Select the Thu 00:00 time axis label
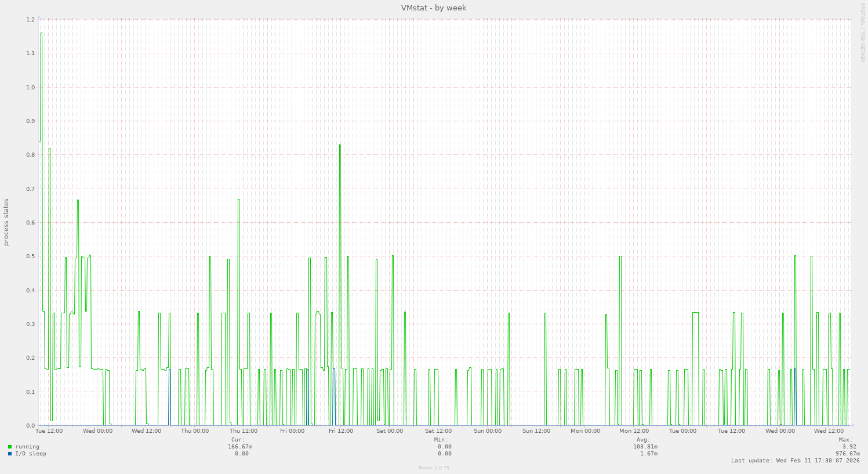 (x=195, y=431)
